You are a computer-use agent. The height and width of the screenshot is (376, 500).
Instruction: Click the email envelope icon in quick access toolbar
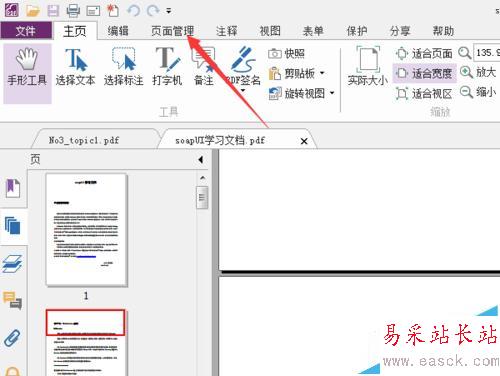click(x=93, y=11)
